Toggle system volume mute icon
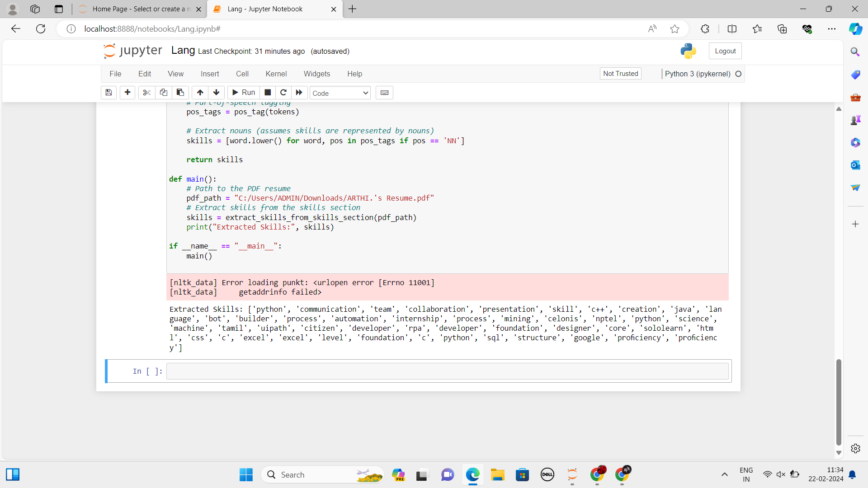This screenshot has width=868, height=488. [781, 474]
